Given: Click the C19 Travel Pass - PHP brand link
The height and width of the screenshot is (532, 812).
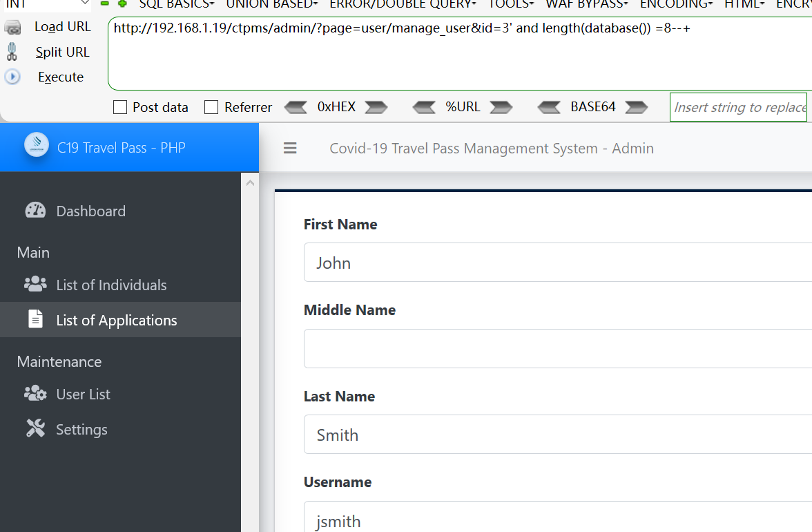Looking at the screenshot, I should [122, 148].
